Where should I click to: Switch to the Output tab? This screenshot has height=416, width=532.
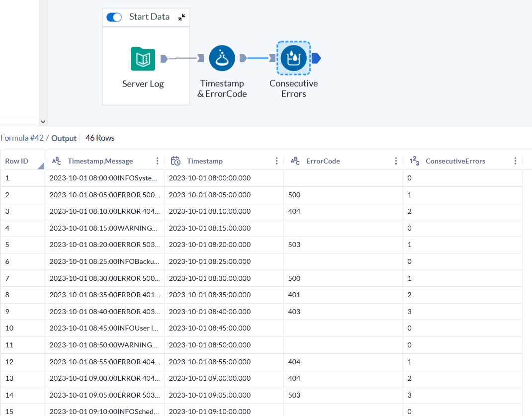(64, 138)
